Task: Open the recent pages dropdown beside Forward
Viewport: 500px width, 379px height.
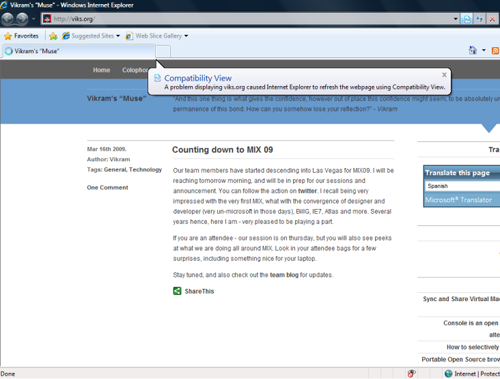Action: pyautogui.click(x=33, y=19)
